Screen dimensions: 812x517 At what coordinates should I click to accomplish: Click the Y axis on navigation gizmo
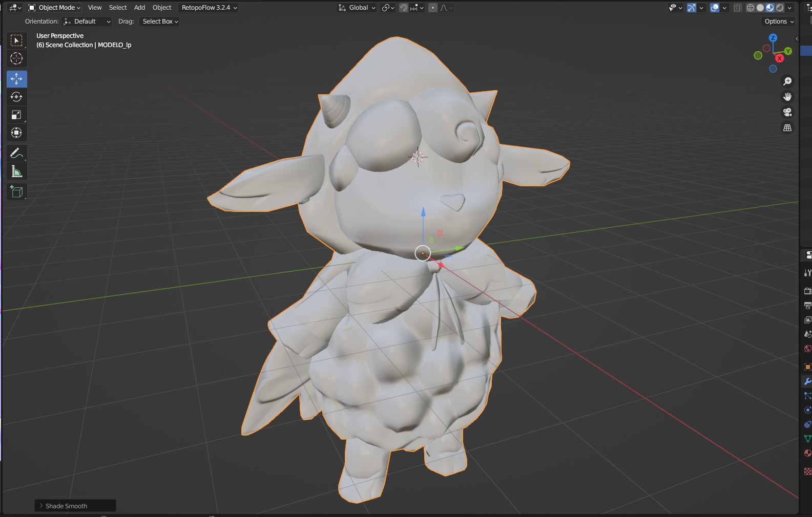coord(788,51)
